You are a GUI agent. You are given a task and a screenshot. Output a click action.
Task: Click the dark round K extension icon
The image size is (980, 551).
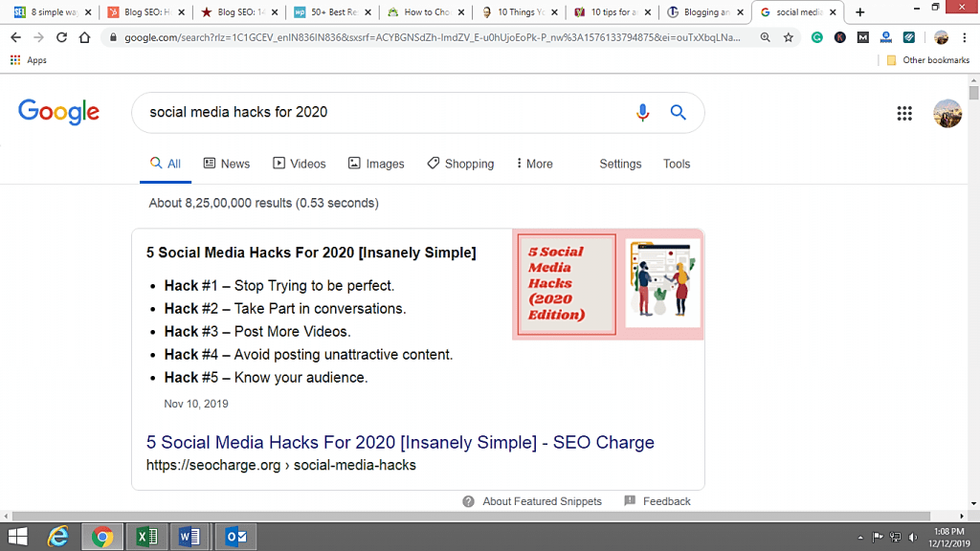pyautogui.click(x=840, y=37)
